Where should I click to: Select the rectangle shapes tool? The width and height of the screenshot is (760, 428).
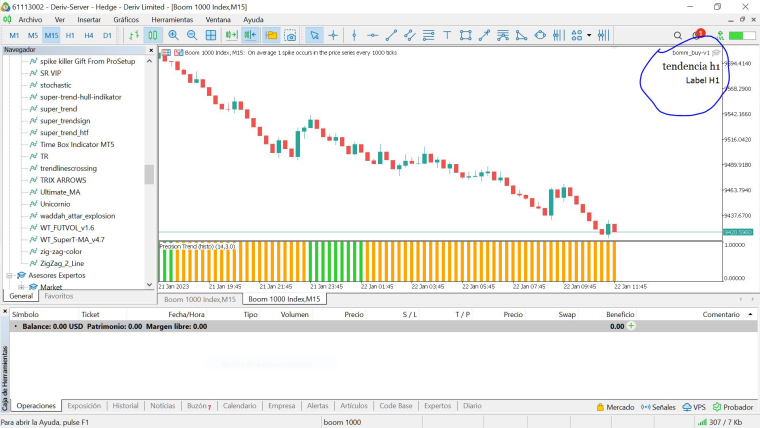pyautogui.click(x=465, y=35)
